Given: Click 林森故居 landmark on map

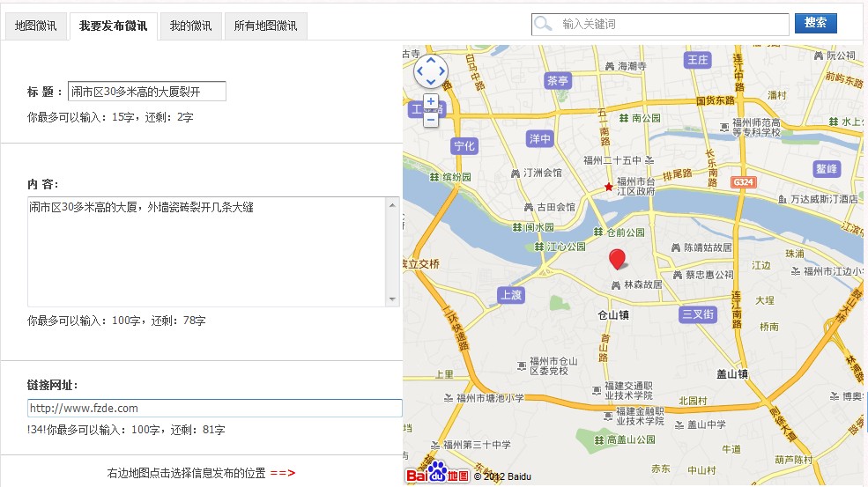Looking at the screenshot, I should 636,285.
